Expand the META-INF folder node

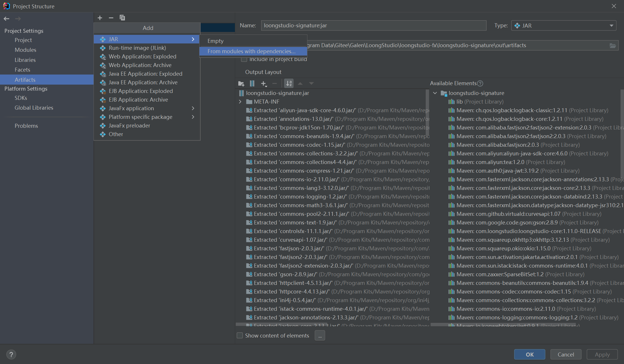(240, 102)
